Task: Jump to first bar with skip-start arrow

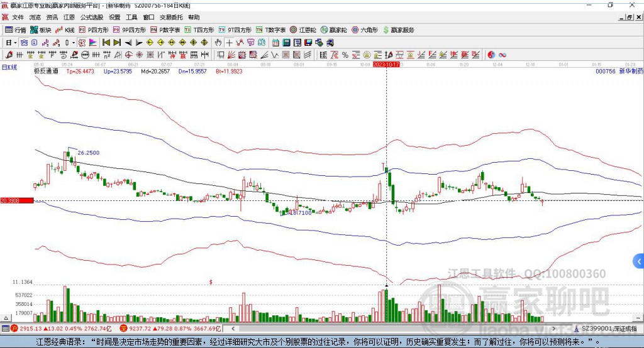Action: [106, 43]
